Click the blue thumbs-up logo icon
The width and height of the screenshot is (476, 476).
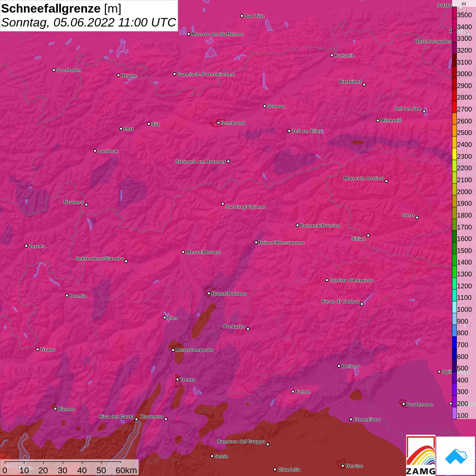click(x=456, y=456)
